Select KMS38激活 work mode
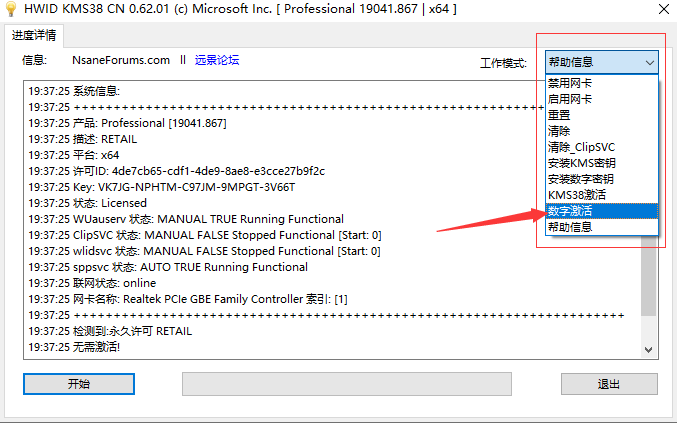The height and width of the screenshot is (423, 677). click(x=576, y=195)
